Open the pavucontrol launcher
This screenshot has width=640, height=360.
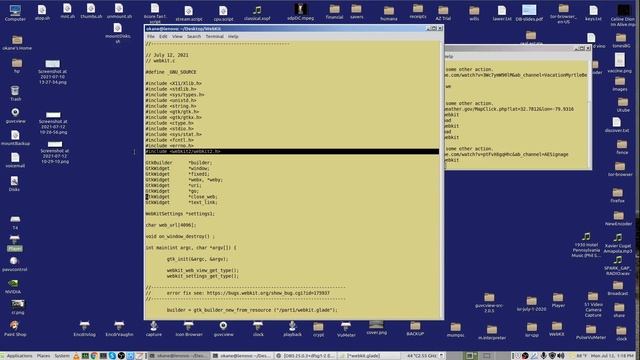[x=14, y=264]
